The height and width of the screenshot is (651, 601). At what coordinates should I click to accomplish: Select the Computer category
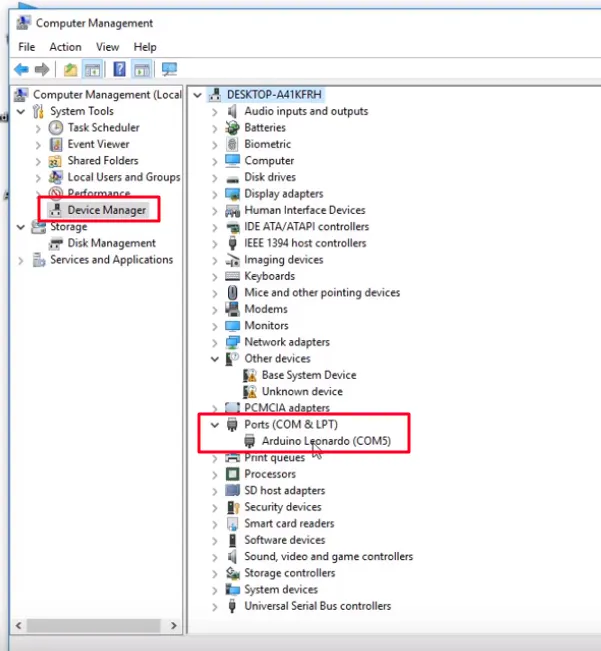click(269, 161)
